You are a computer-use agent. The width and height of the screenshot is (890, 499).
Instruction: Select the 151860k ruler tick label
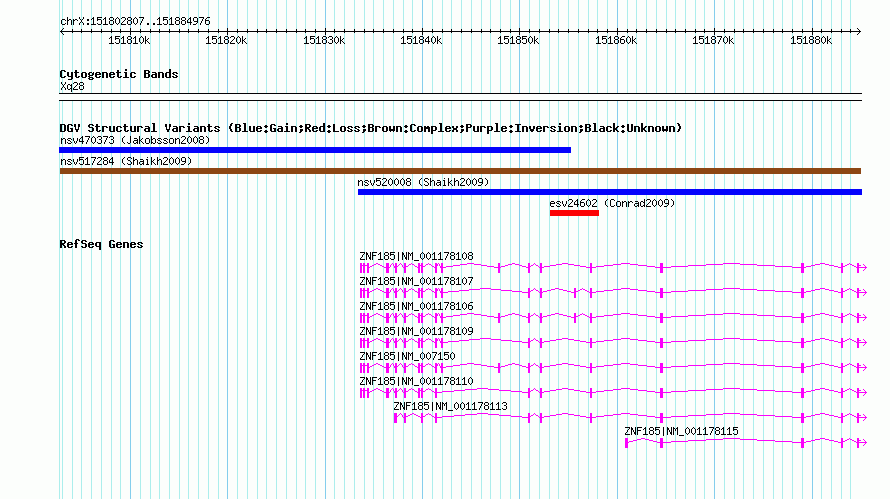pyautogui.click(x=616, y=40)
